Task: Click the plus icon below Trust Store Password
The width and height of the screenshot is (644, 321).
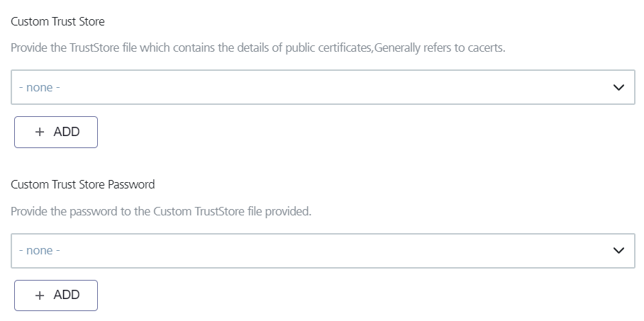Action: point(40,295)
